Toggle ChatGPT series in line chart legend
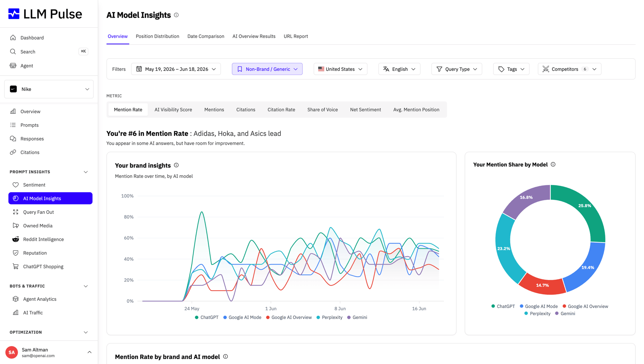Screen dimensions: 644x364 (x=207, y=317)
